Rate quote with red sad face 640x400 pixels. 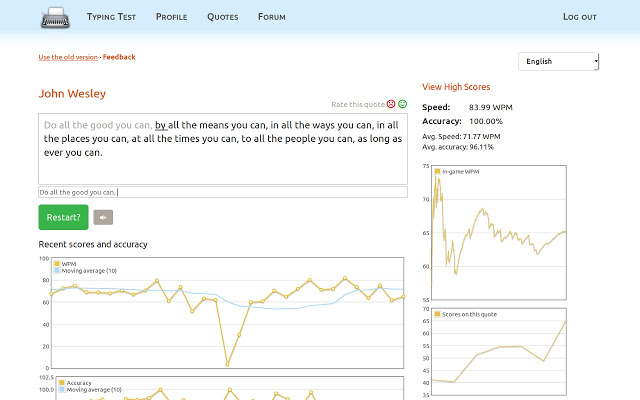[x=391, y=104]
